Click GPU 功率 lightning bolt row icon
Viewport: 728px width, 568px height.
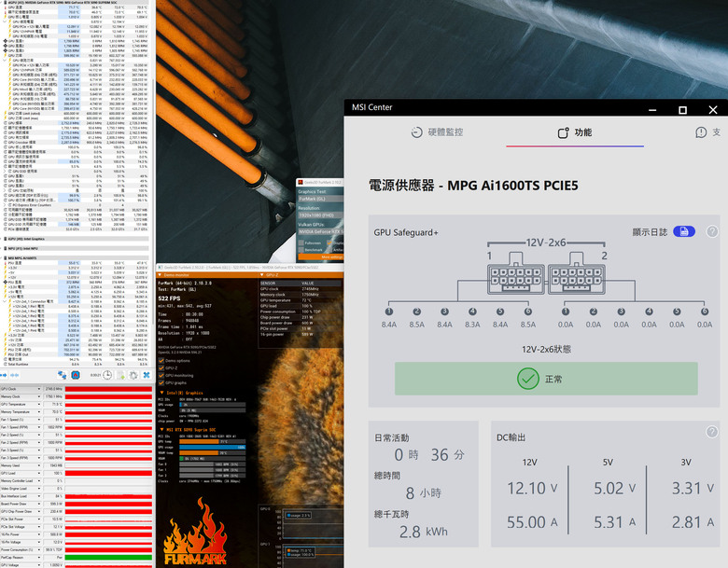pyautogui.click(x=5, y=55)
